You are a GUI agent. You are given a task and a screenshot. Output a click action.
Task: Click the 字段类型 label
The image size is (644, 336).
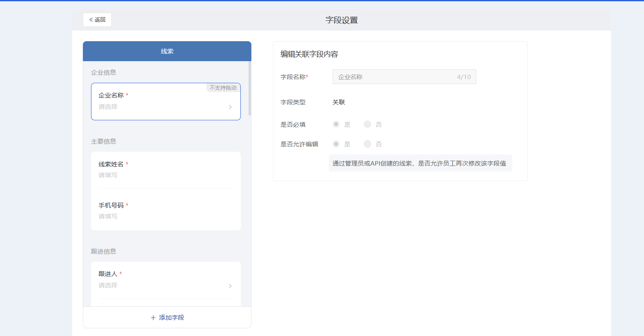[293, 102]
